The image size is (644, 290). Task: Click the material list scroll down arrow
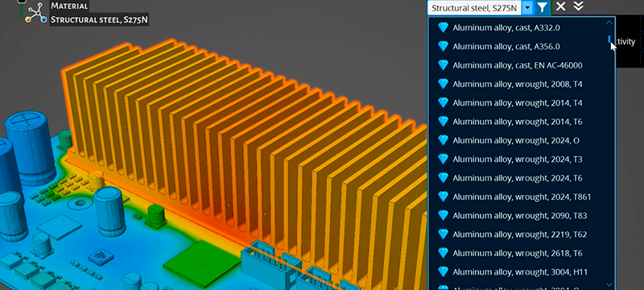click(609, 284)
